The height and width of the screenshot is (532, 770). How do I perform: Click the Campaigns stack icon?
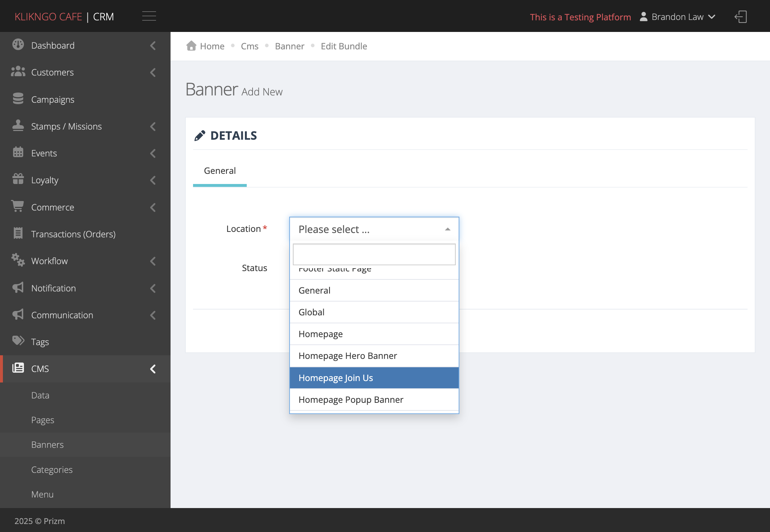(x=18, y=99)
